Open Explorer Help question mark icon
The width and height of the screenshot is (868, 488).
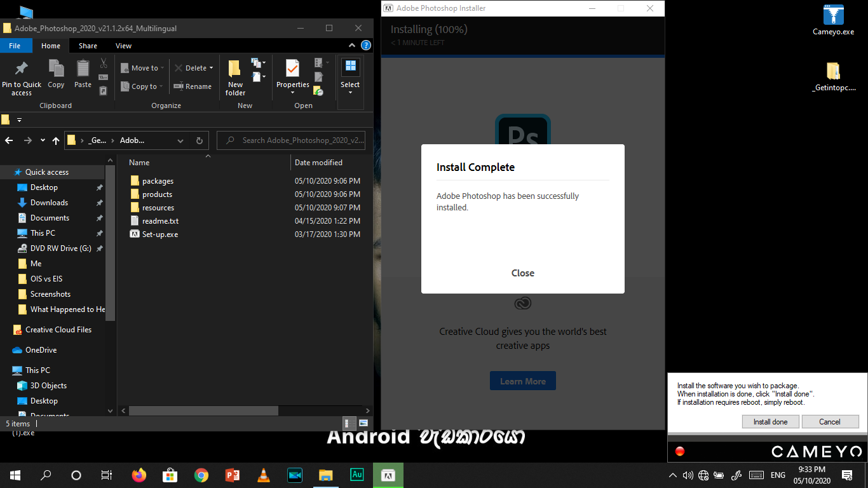click(366, 46)
